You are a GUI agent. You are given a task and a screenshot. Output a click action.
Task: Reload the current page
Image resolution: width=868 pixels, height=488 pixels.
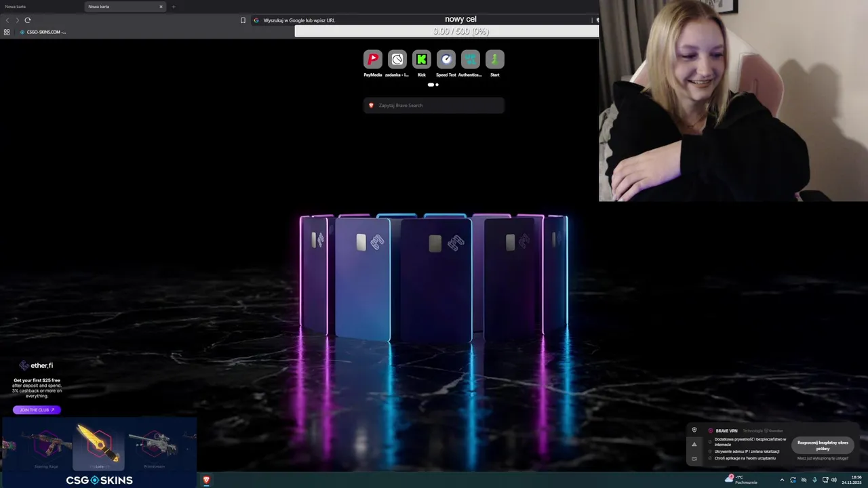(27, 20)
